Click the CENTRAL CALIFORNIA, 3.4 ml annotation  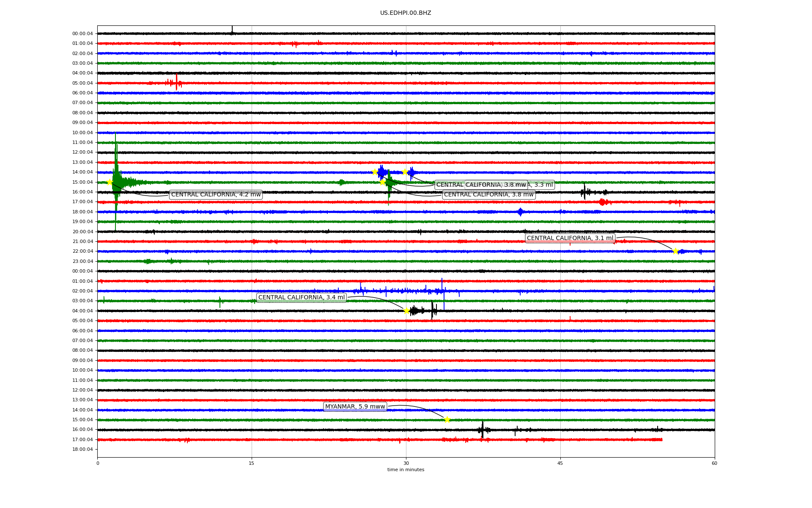click(301, 298)
